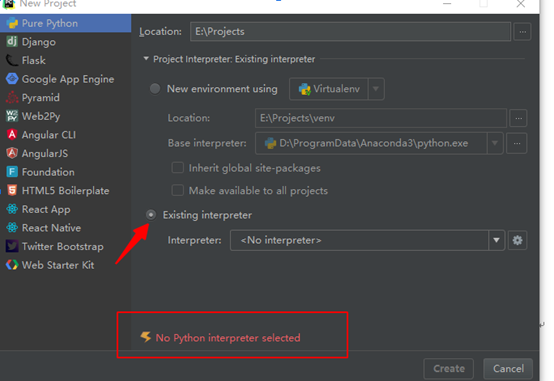
Task: Click the React Native atom icon
Action: [x=12, y=228]
